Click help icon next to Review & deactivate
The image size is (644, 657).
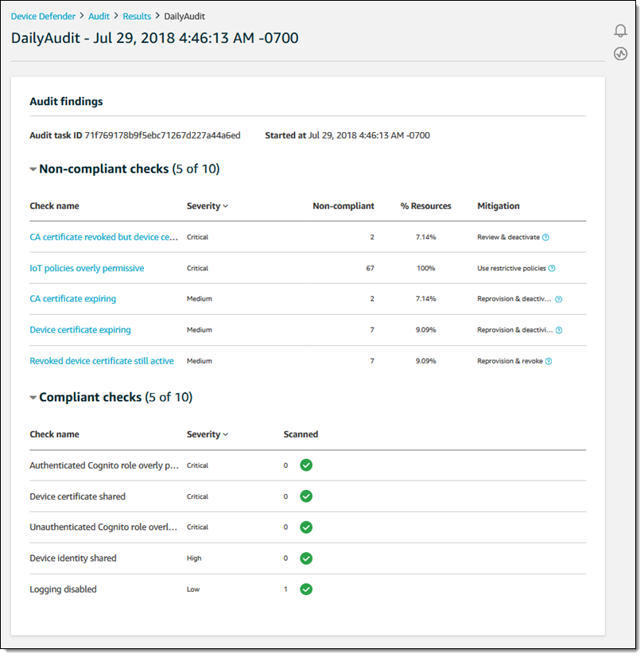[545, 237]
